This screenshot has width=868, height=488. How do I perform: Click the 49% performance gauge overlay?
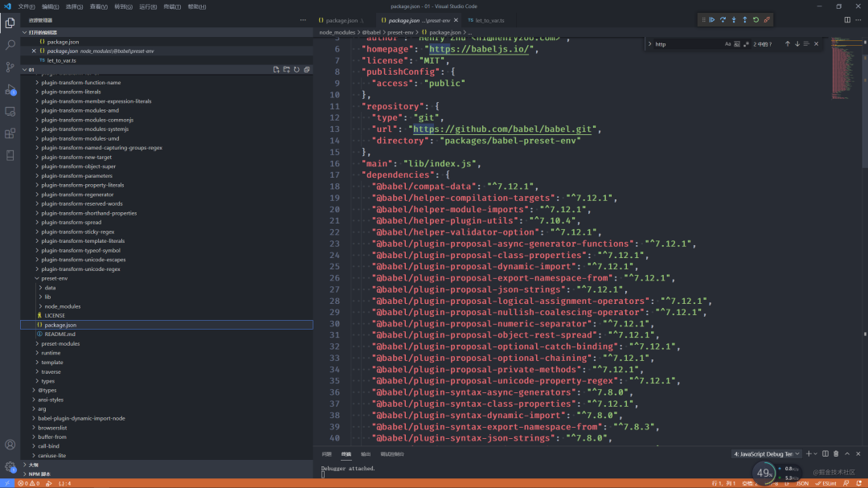(x=764, y=474)
